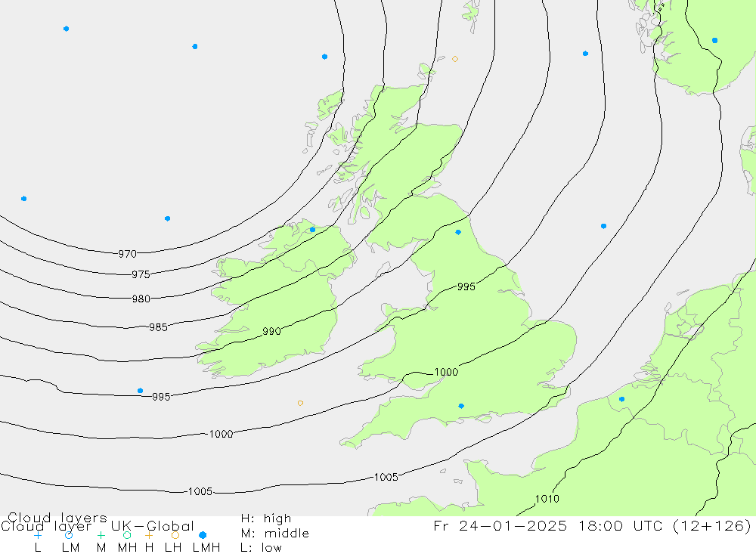Click the 'LH' text under the legend symbols
The width and height of the screenshot is (756, 554).
(172, 548)
